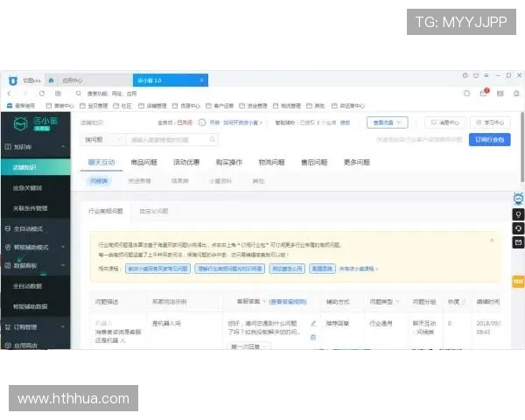
Task: Select the 更多问题 tab
Action: click(357, 163)
